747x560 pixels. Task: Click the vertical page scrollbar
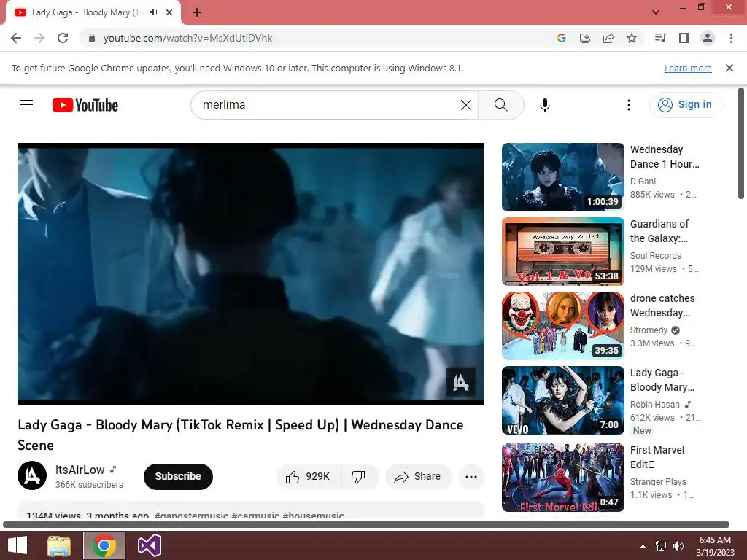pos(741,143)
